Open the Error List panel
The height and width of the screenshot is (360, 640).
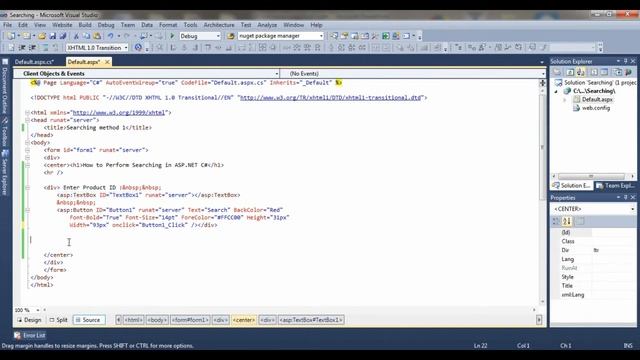(30, 335)
